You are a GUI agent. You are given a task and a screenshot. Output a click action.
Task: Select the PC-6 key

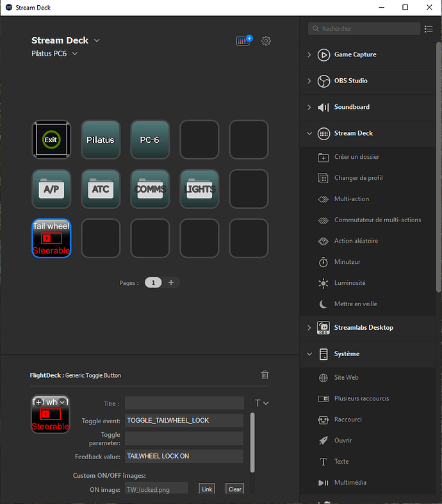point(150,140)
